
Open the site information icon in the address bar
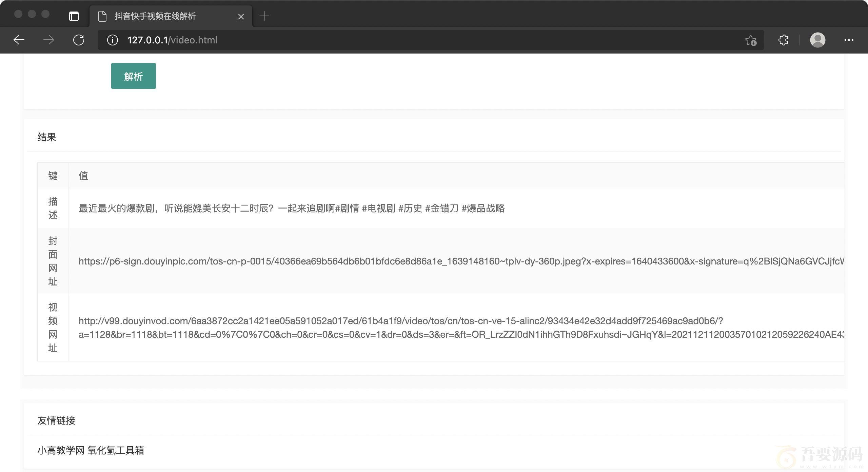coord(113,40)
